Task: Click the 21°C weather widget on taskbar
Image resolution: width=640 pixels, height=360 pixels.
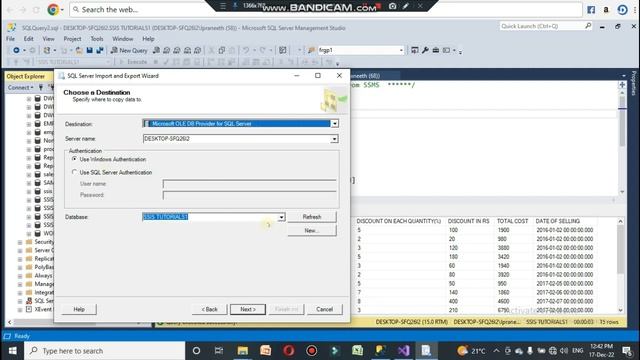Action: pos(471,351)
